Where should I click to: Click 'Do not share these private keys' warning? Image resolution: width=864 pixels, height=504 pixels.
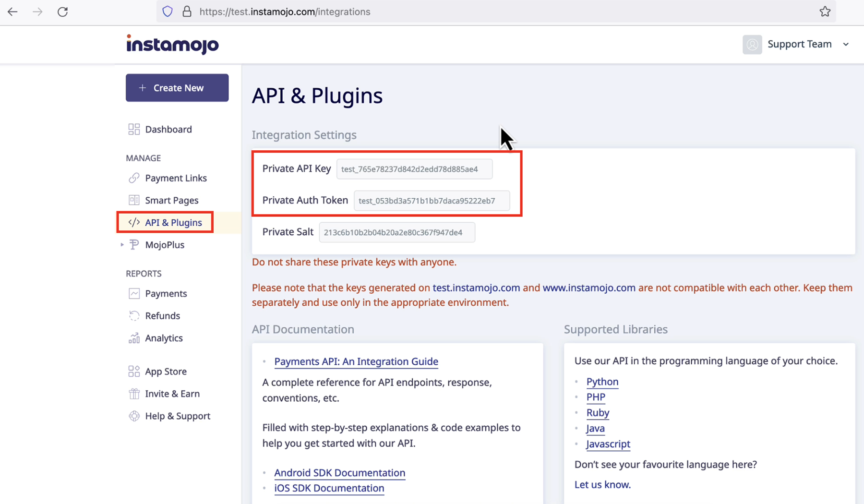(354, 262)
